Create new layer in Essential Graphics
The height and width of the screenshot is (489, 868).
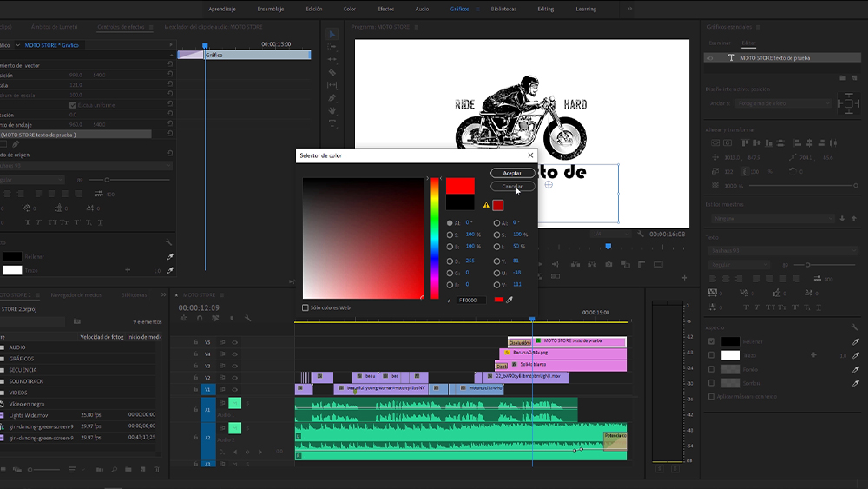(855, 78)
